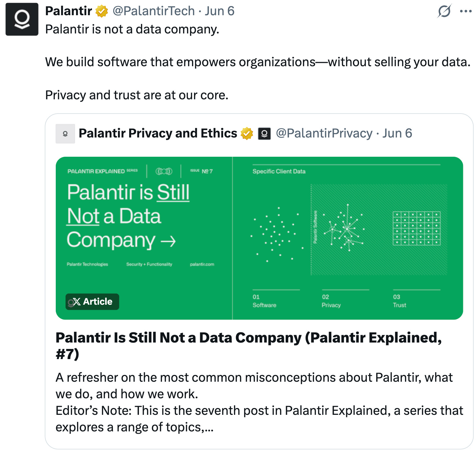Open the @PalantirTech handle link

(153, 11)
